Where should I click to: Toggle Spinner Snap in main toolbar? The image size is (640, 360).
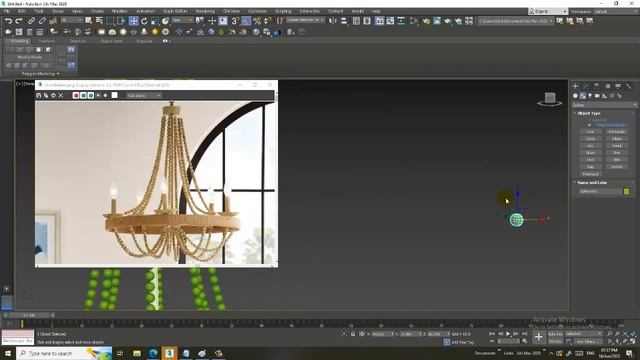tap(267, 20)
